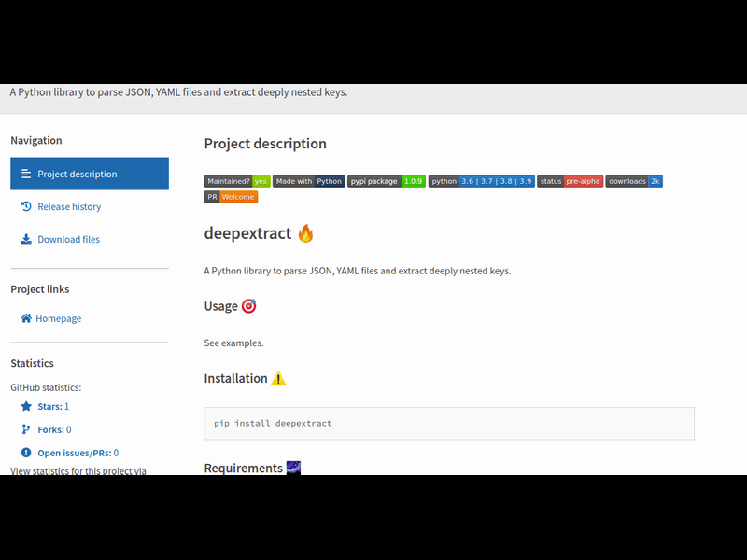Click the Homepage house icon
747x560 pixels.
click(26, 318)
